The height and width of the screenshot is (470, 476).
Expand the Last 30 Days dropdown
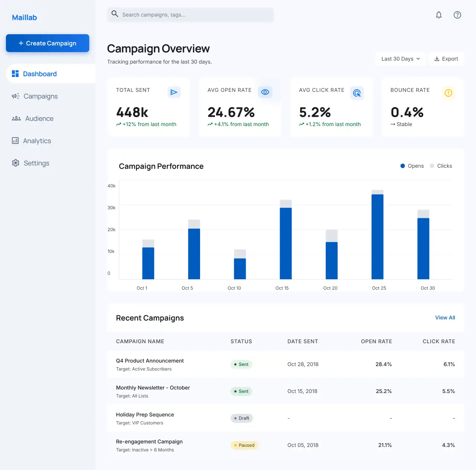[401, 59]
